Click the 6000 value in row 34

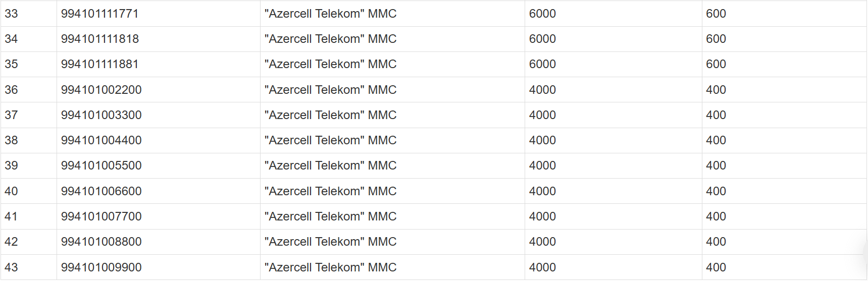click(542, 39)
